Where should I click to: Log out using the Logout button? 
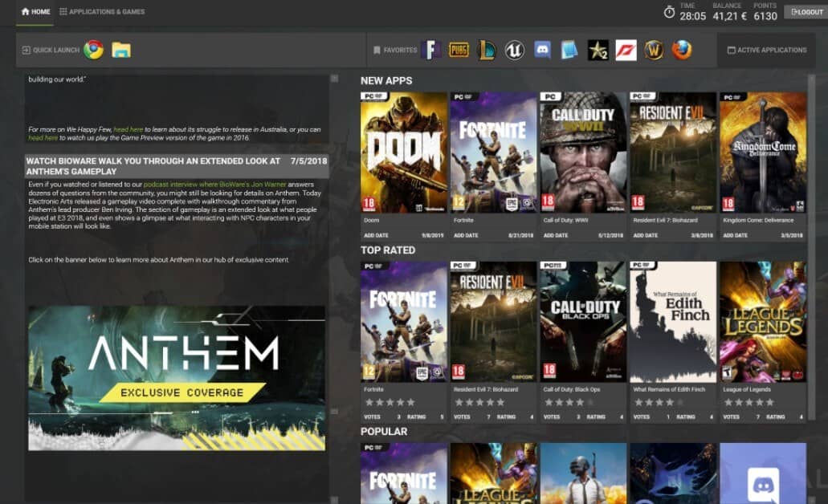806,11
